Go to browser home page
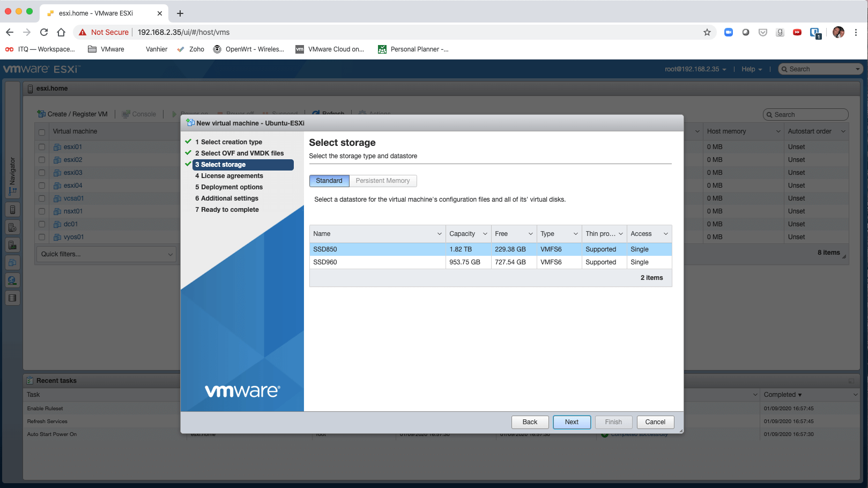This screenshot has width=868, height=488. coord(61,32)
